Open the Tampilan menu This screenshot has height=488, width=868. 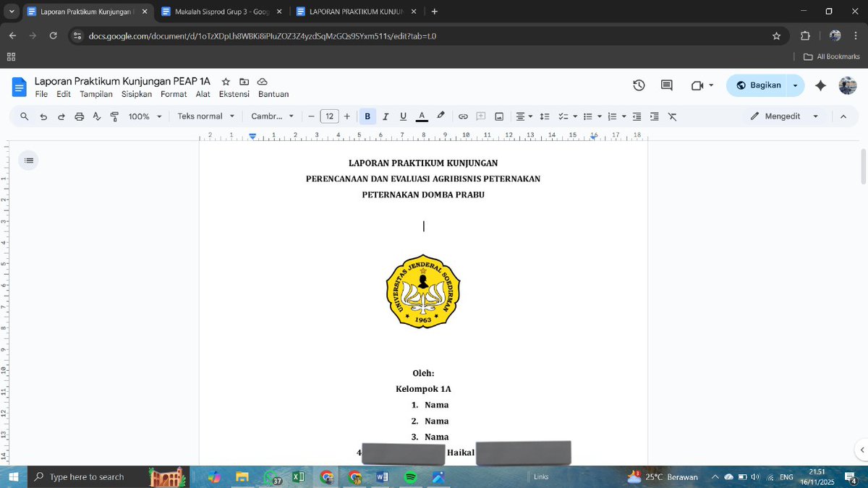coord(96,94)
